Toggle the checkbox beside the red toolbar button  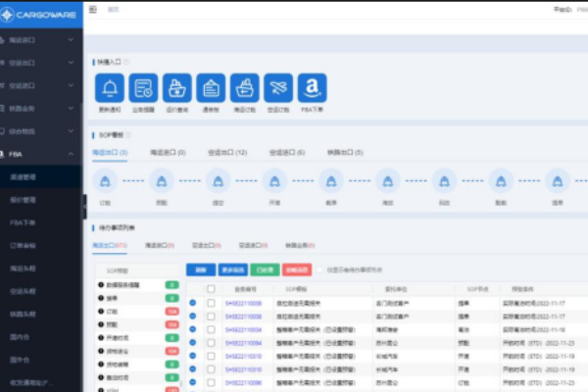click(318, 269)
